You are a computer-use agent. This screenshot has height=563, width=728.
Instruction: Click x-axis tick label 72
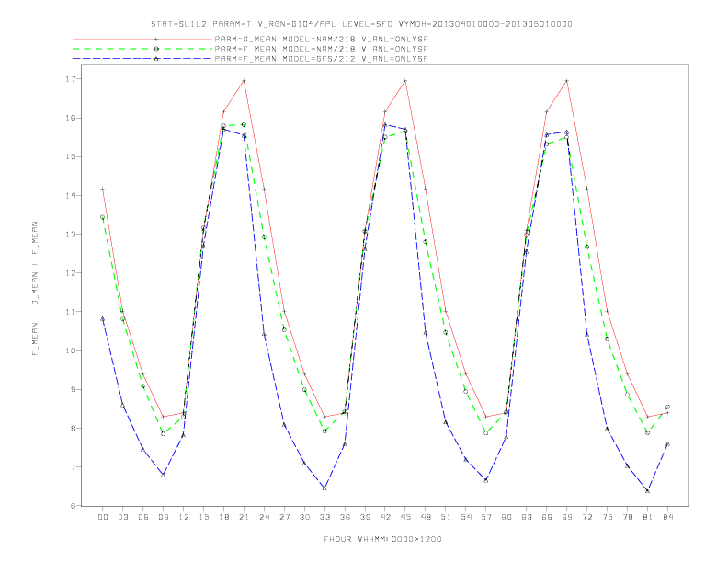pyautogui.click(x=586, y=517)
